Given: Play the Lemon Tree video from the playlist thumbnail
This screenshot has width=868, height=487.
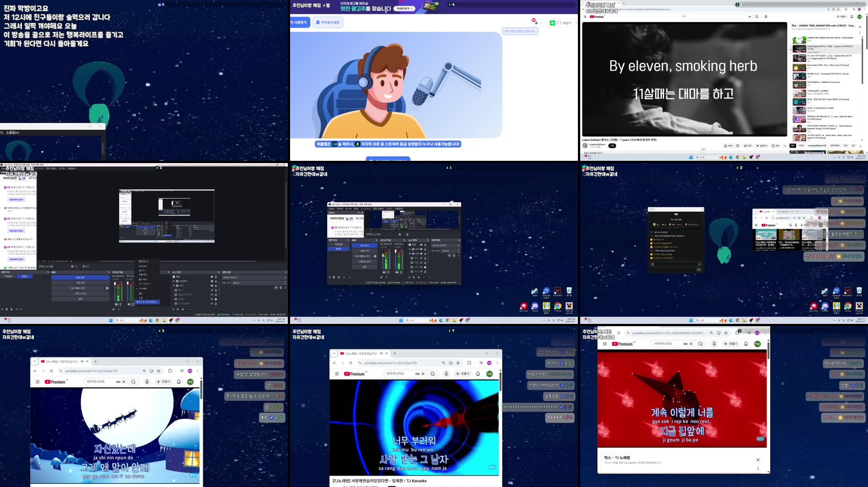Looking at the screenshot, I should click(x=800, y=40).
